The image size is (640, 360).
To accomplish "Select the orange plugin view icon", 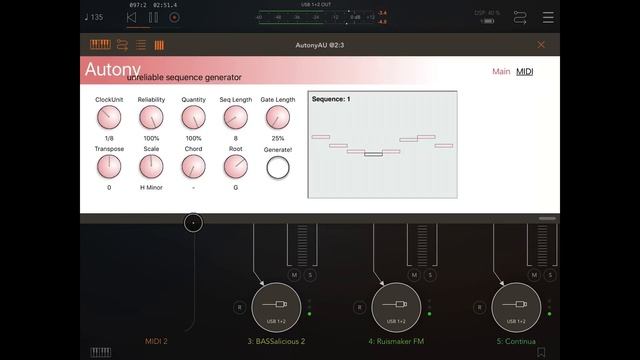I will (x=159, y=45).
